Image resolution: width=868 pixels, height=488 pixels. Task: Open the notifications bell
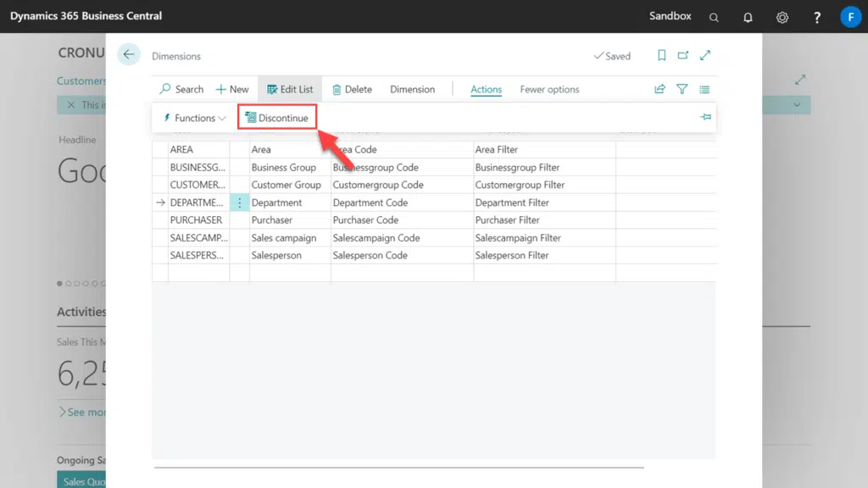748,17
